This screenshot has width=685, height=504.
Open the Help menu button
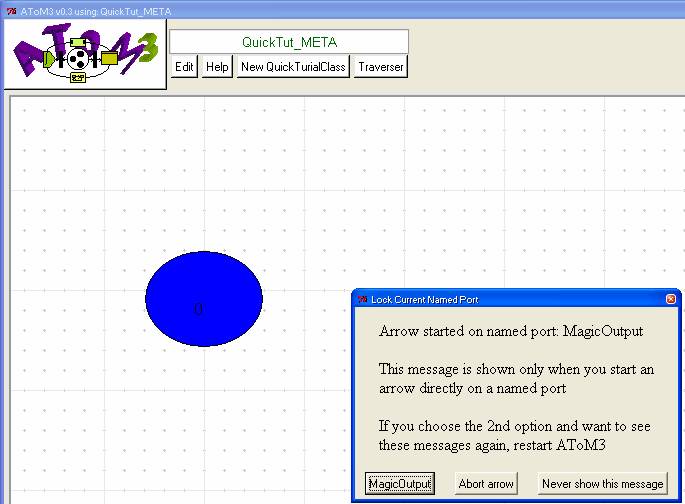(217, 67)
